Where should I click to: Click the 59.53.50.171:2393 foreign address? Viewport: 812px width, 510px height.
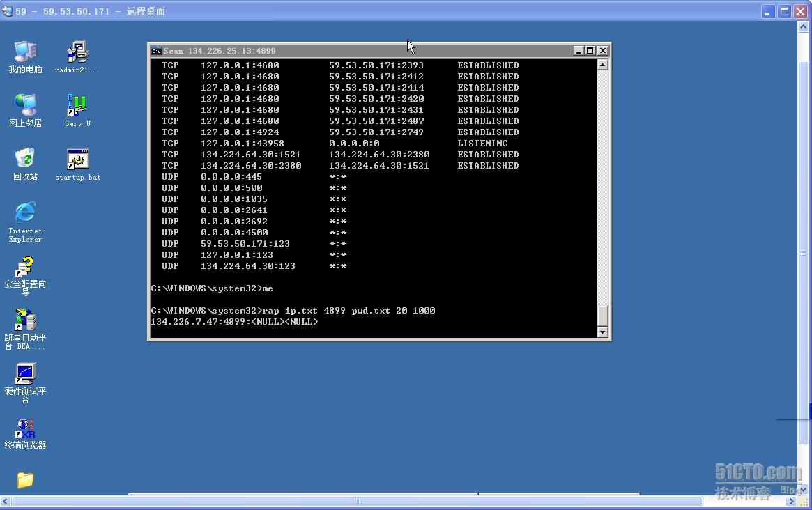(376, 65)
